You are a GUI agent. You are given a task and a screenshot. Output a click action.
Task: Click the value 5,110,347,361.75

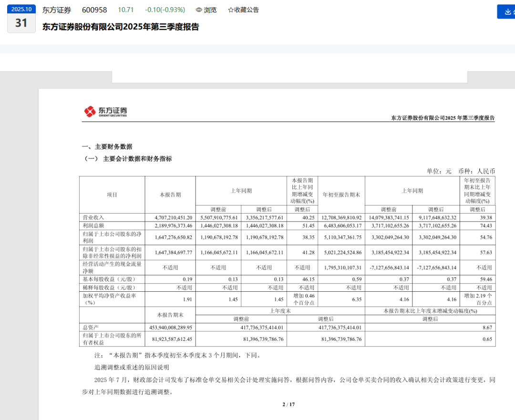[342, 237]
